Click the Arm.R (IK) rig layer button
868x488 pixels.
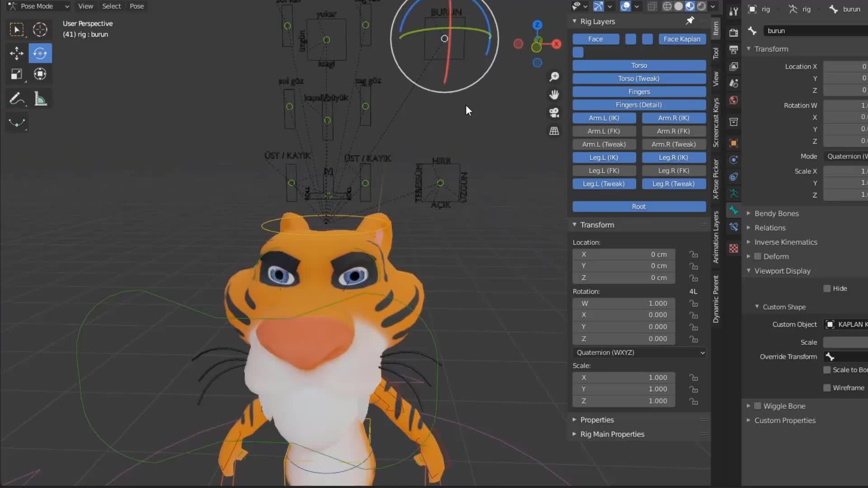click(x=674, y=118)
